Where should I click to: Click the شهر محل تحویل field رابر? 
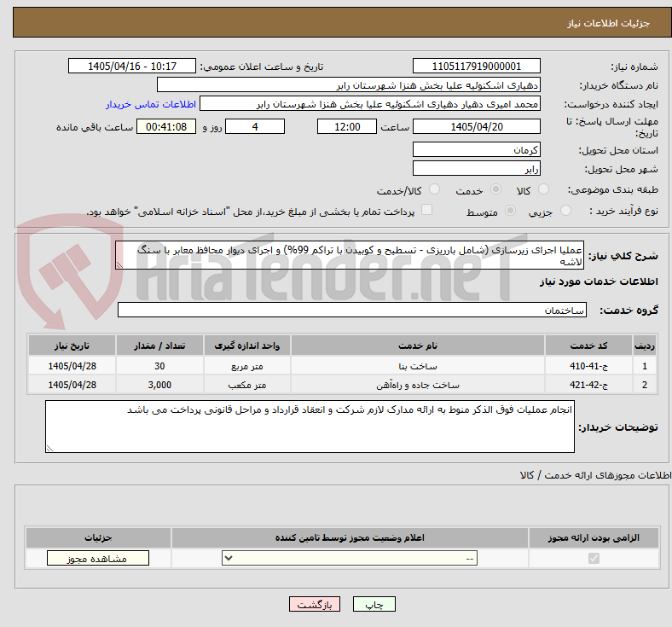pos(476,168)
